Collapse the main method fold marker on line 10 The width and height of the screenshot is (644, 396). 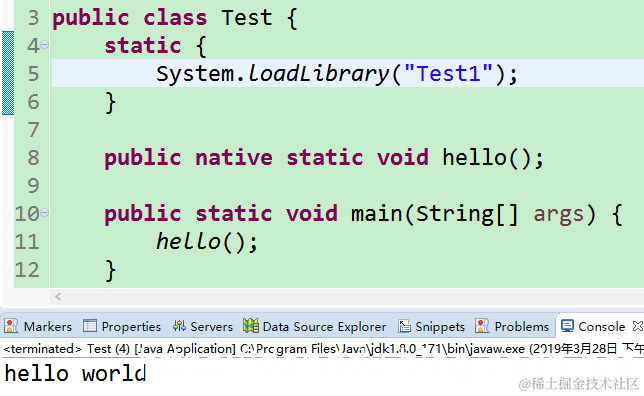point(45,212)
